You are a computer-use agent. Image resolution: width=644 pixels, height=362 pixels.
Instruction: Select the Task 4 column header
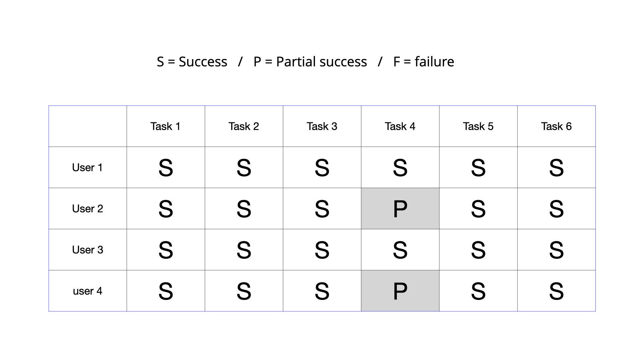pyautogui.click(x=400, y=126)
